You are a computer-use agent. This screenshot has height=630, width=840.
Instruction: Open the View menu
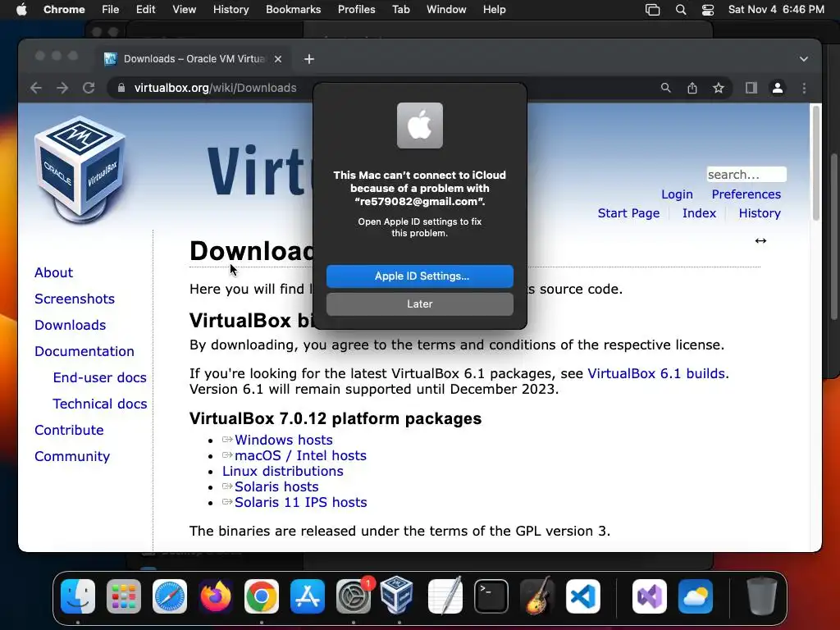(x=184, y=10)
